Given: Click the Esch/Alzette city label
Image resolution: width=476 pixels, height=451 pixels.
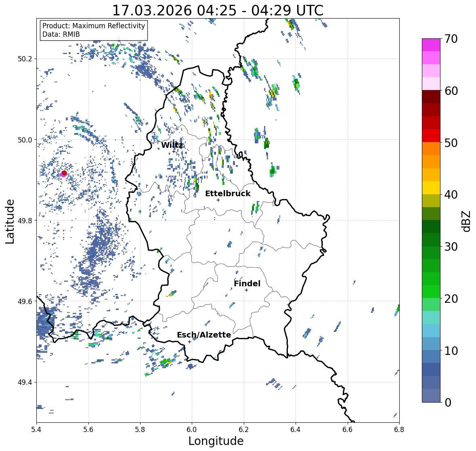Looking at the screenshot, I should (204, 335).
